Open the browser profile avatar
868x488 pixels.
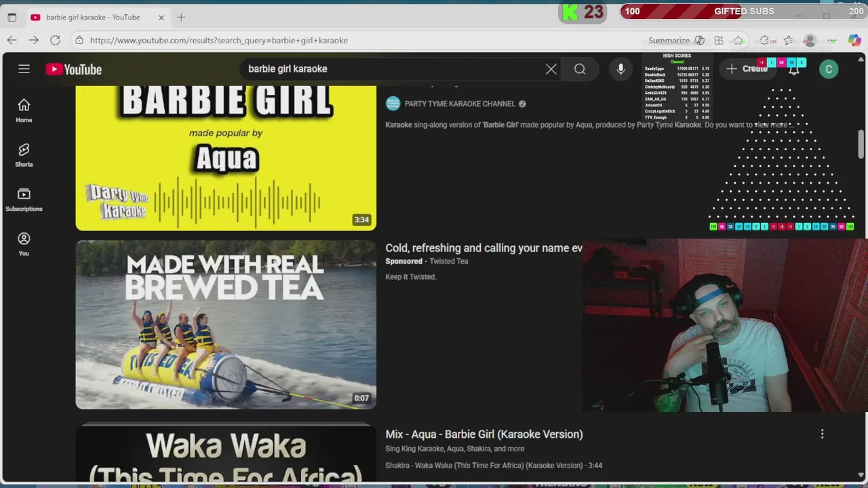(x=810, y=41)
